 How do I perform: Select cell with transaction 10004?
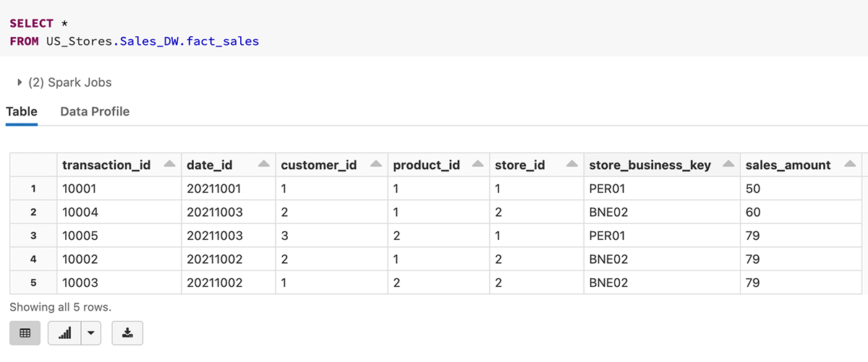[x=79, y=212]
